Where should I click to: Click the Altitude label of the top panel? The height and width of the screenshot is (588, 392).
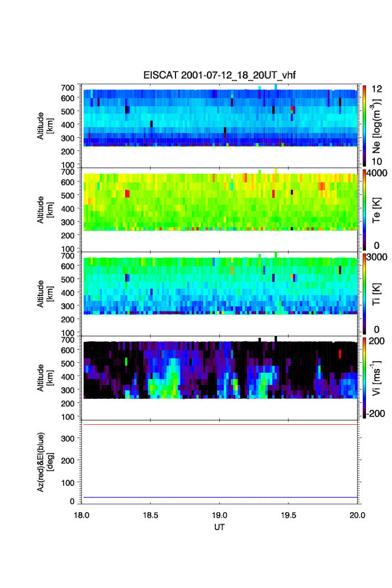coord(45,126)
